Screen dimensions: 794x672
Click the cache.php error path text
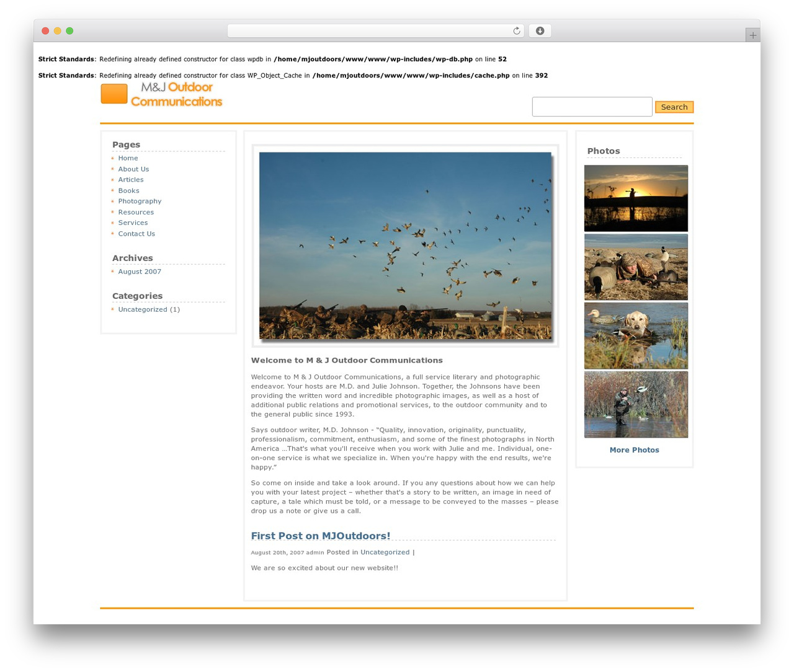pyautogui.click(x=411, y=76)
